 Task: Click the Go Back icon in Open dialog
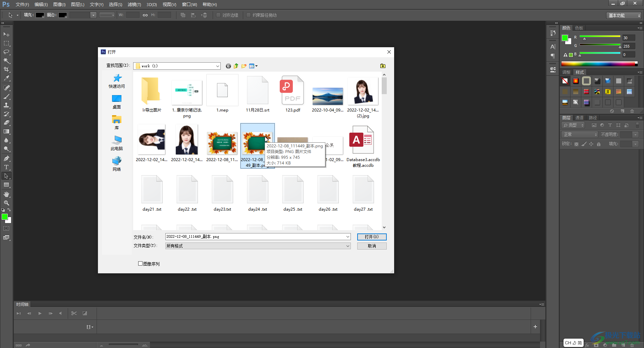[228, 66]
